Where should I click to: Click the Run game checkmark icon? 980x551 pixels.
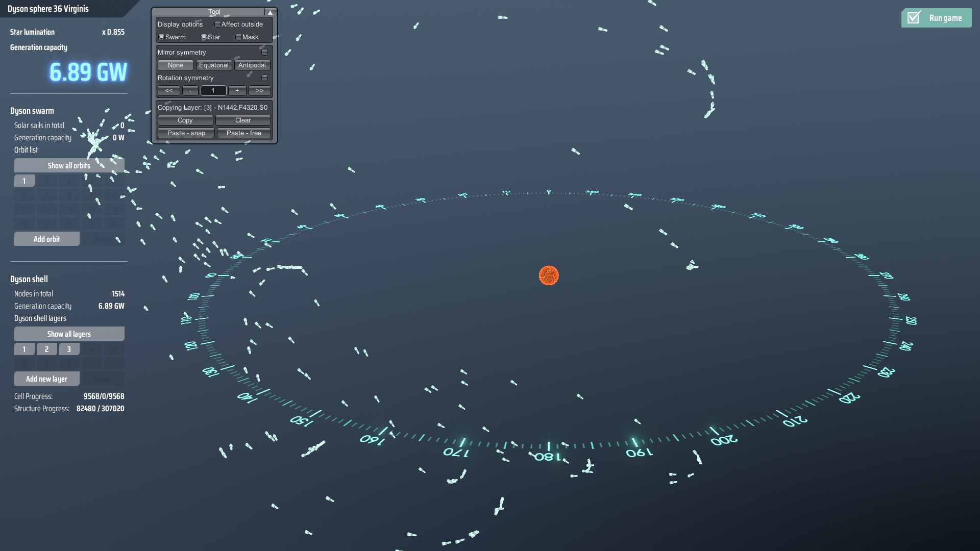(914, 17)
